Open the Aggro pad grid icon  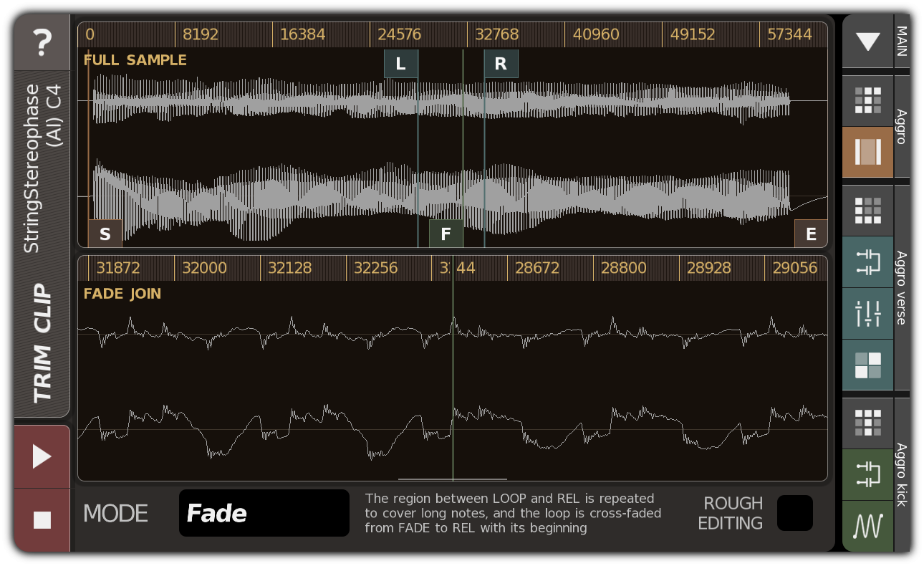point(867,101)
